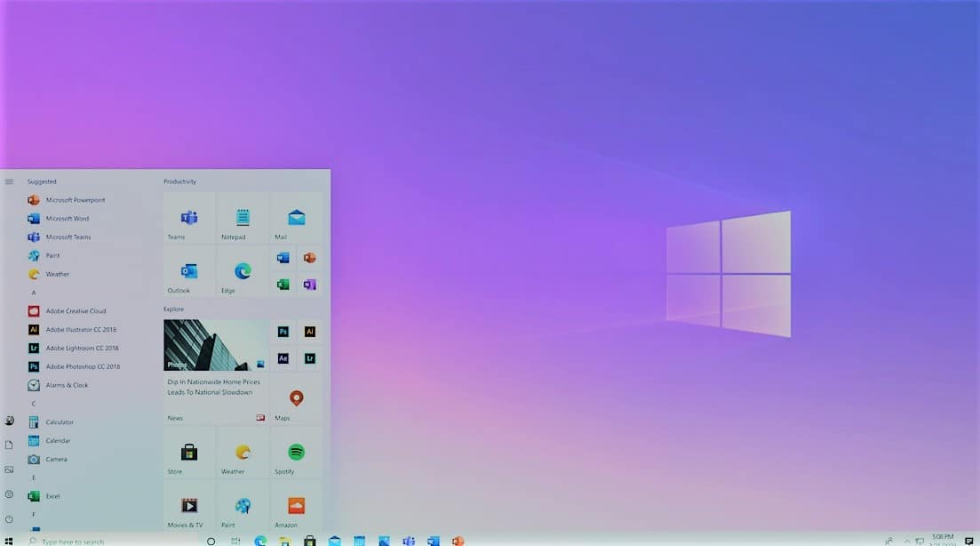Open Pictures icon in Start left rail
This screenshot has height=546, width=980.
pyautogui.click(x=10, y=470)
